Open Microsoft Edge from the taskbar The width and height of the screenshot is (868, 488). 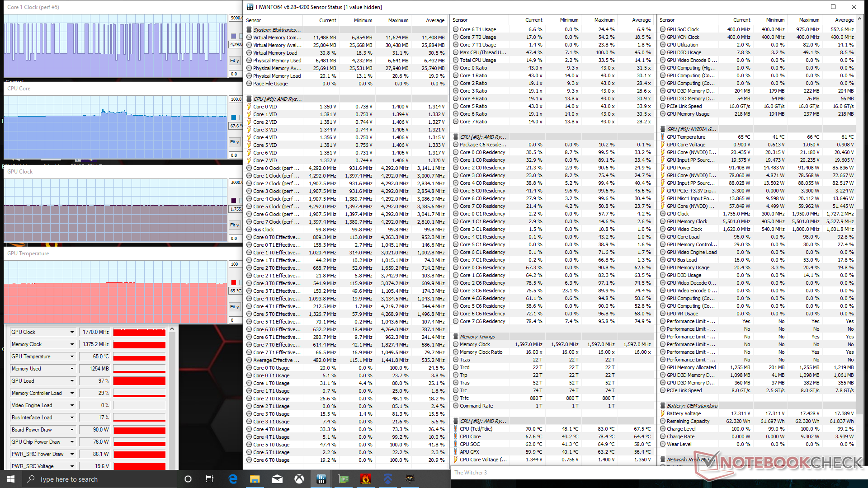233,479
